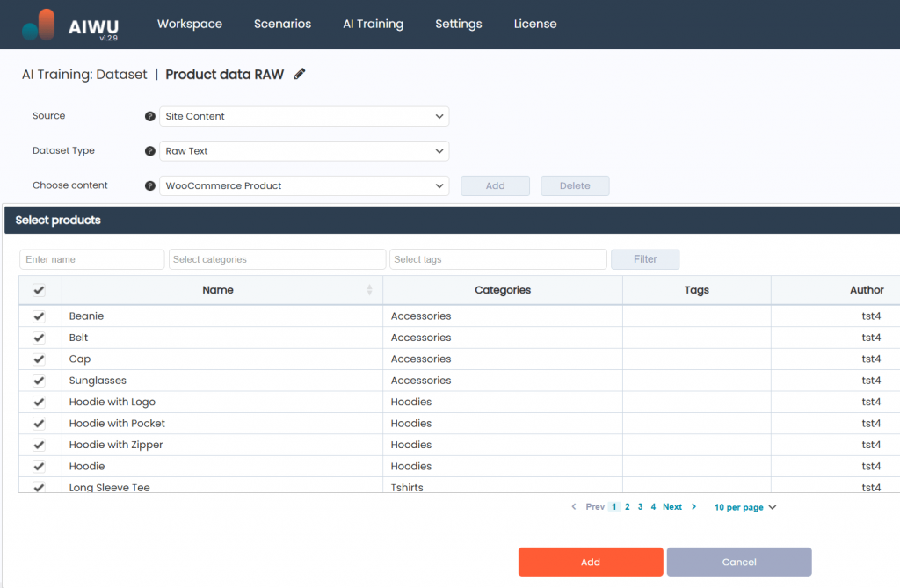The image size is (900, 588).
Task: Open the Source help tooltip icon
Action: click(149, 116)
